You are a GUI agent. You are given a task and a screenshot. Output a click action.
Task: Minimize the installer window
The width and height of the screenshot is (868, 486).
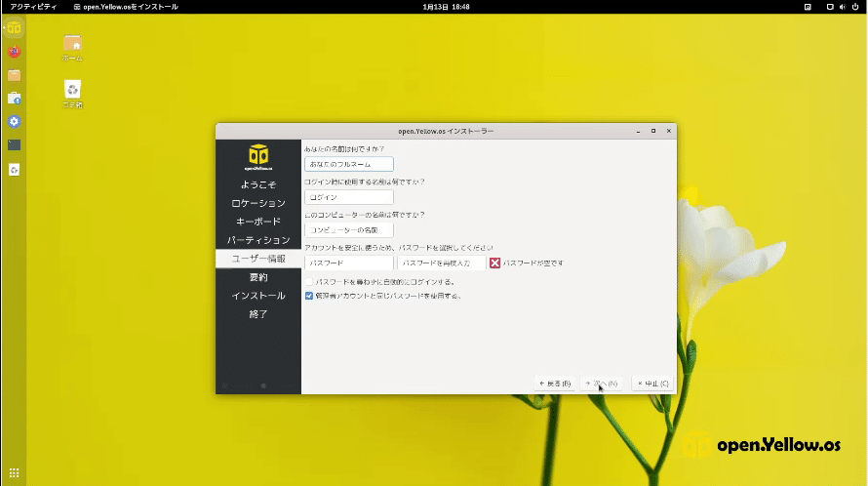click(638, 132)
